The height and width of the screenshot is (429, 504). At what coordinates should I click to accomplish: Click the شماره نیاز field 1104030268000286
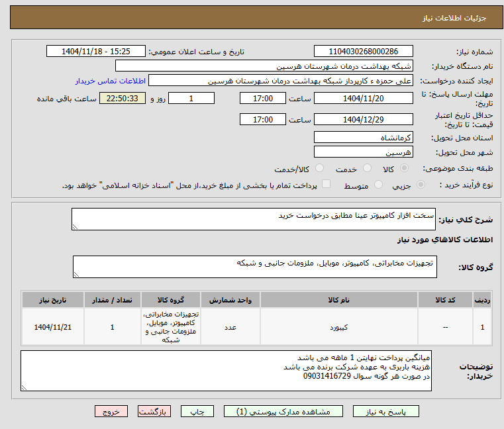(363, 52)
